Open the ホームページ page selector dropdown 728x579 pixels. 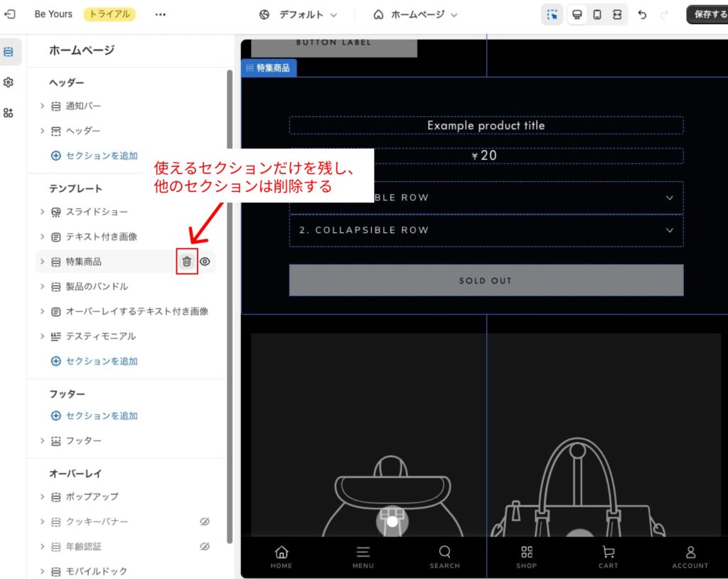click(x=416, y=14)
